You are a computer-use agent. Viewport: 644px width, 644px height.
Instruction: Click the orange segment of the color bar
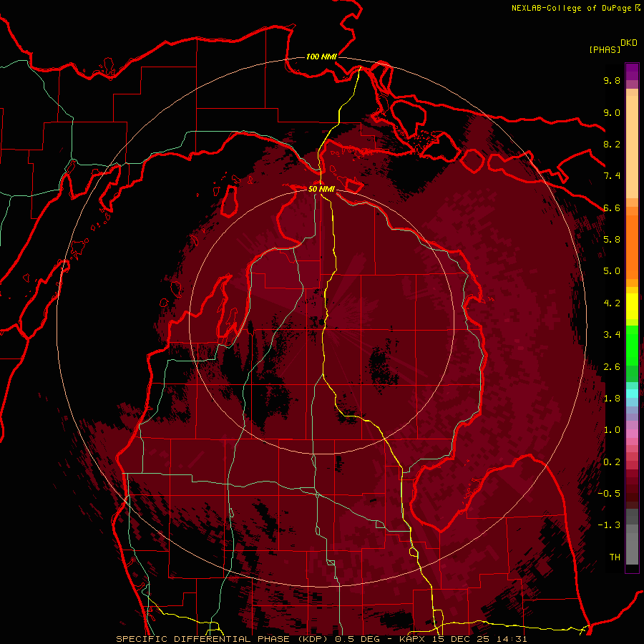[x=632, y=247]
